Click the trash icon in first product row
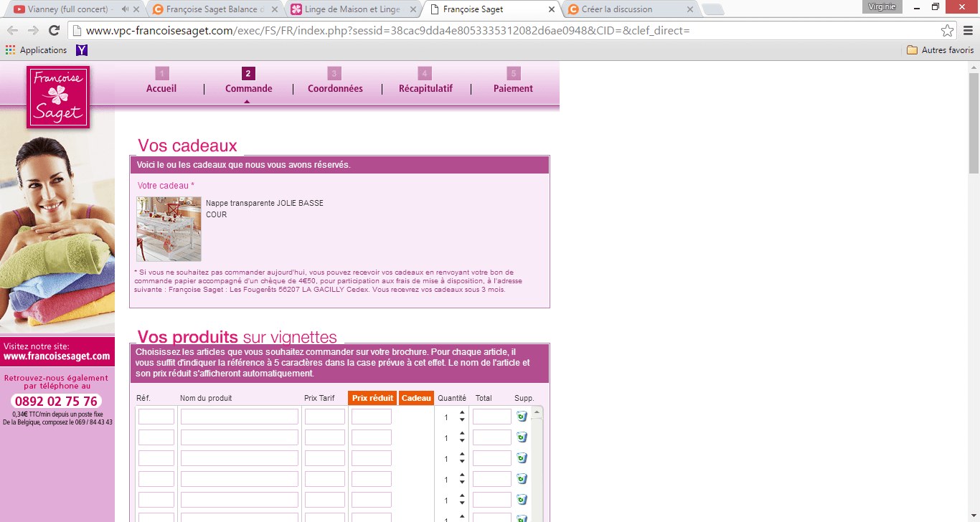This screenshot has width=980, height=522. point(522,417)
